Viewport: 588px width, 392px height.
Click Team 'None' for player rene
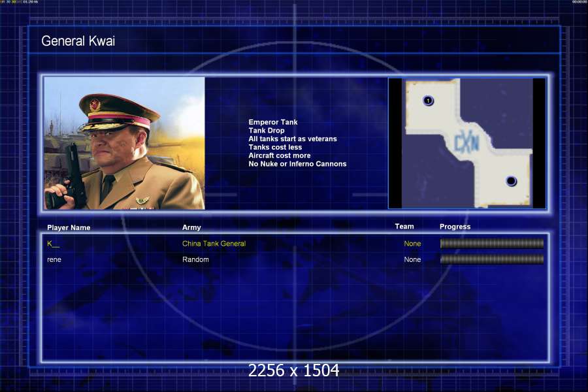point(412,259)
